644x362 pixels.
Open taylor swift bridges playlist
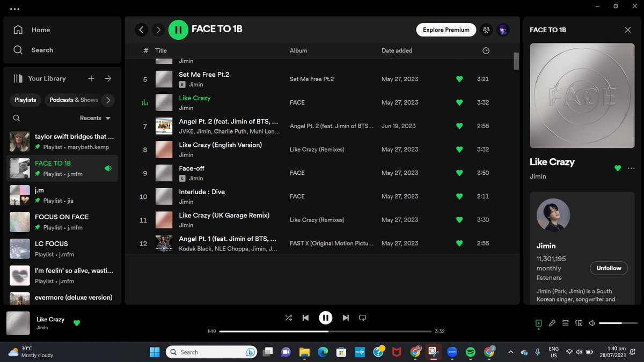[x=62, y=142]
